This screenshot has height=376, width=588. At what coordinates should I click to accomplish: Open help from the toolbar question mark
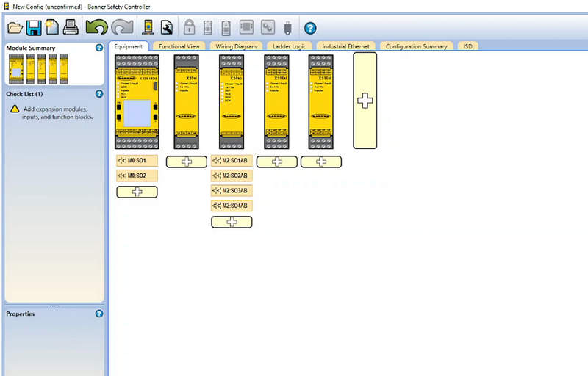[x=310, y=28]
